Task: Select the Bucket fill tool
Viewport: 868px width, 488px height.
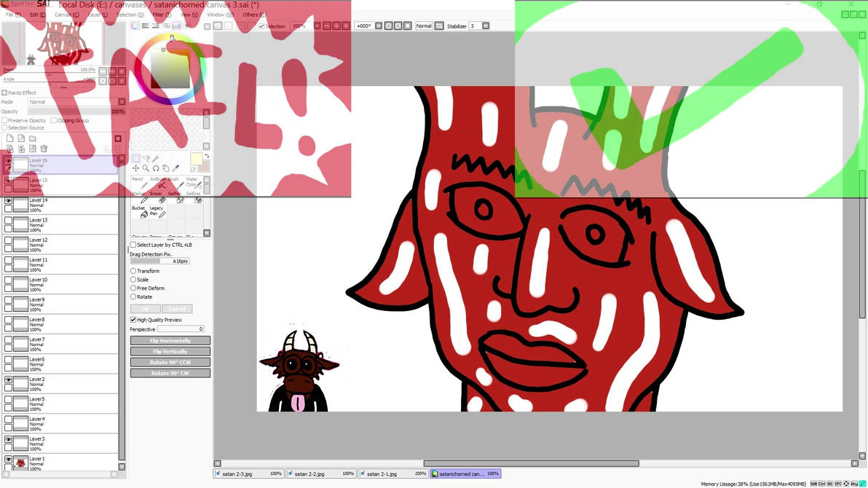Action: point(140,211)
